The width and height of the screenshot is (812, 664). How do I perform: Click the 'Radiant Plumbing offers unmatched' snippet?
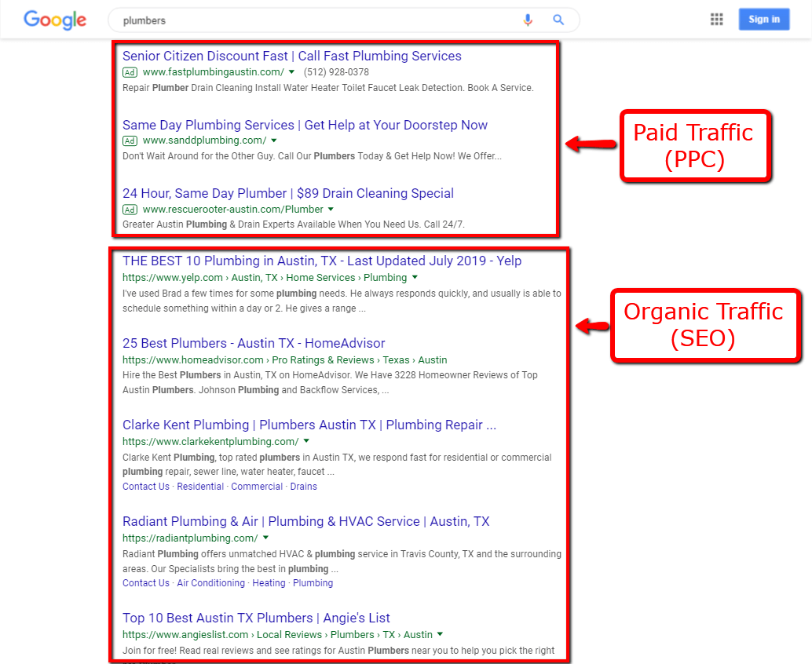(x=342, y=561)
